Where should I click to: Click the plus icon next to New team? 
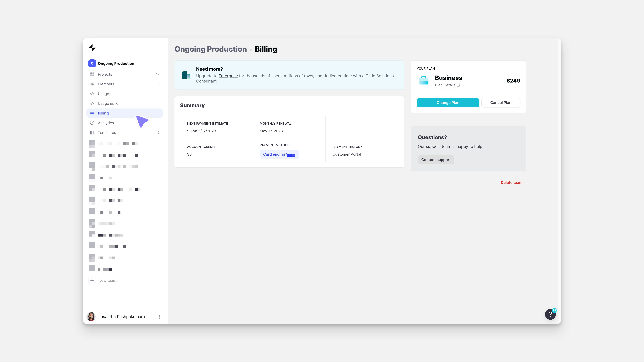coord(92,280)
